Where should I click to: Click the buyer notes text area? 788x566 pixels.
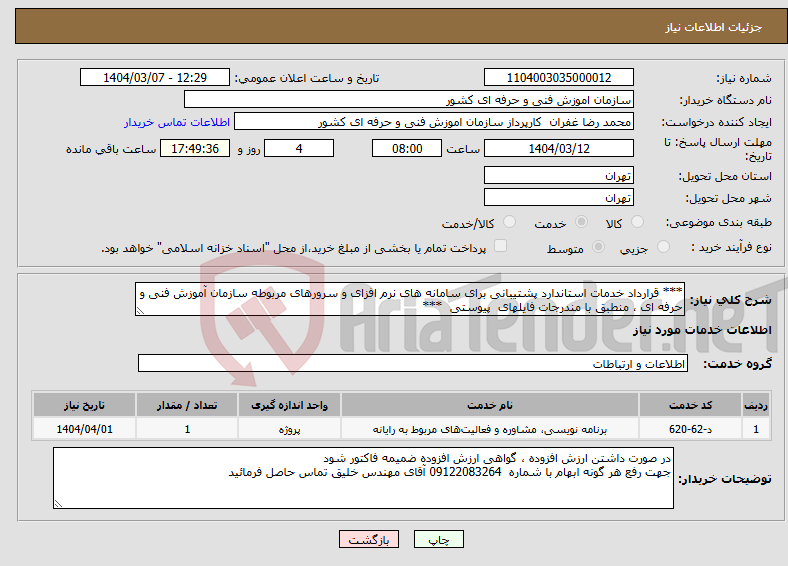click(x=363, y=478)
